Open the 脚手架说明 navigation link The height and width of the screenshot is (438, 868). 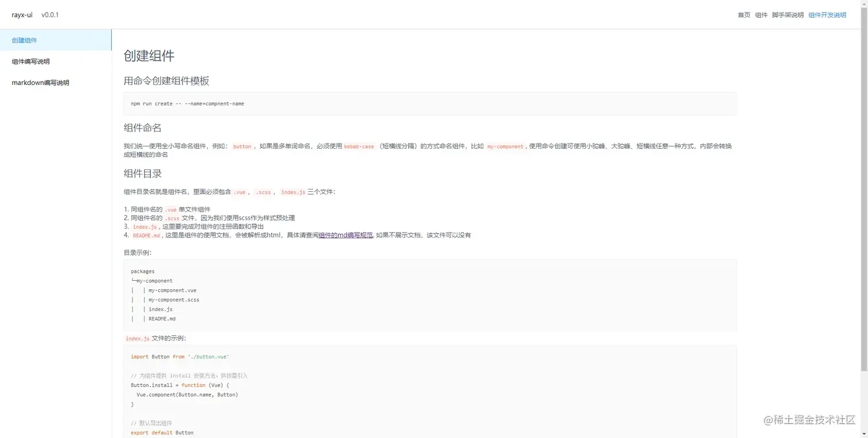point(788,15)
